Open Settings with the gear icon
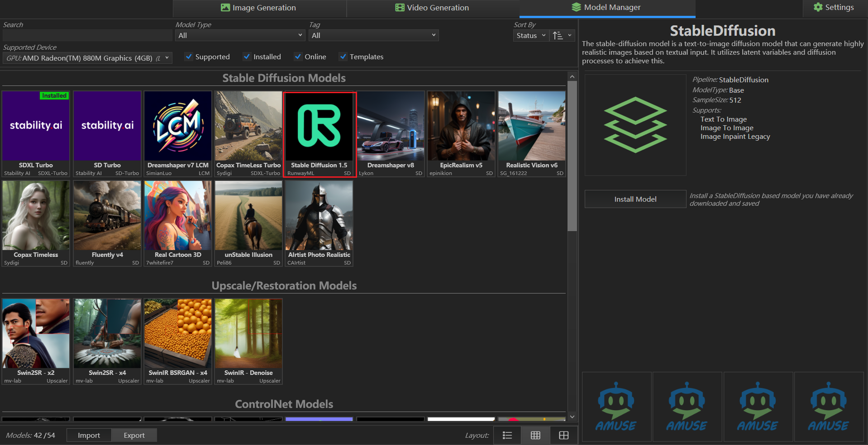 834,8
